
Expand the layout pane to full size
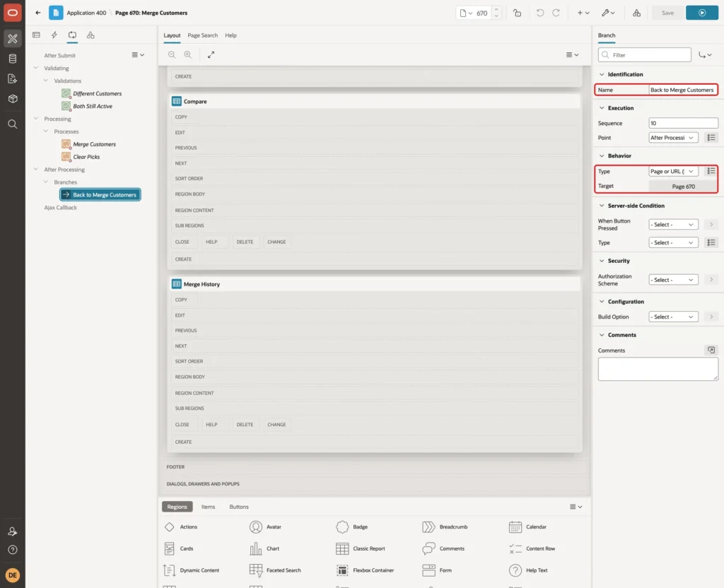coord(211,54)
